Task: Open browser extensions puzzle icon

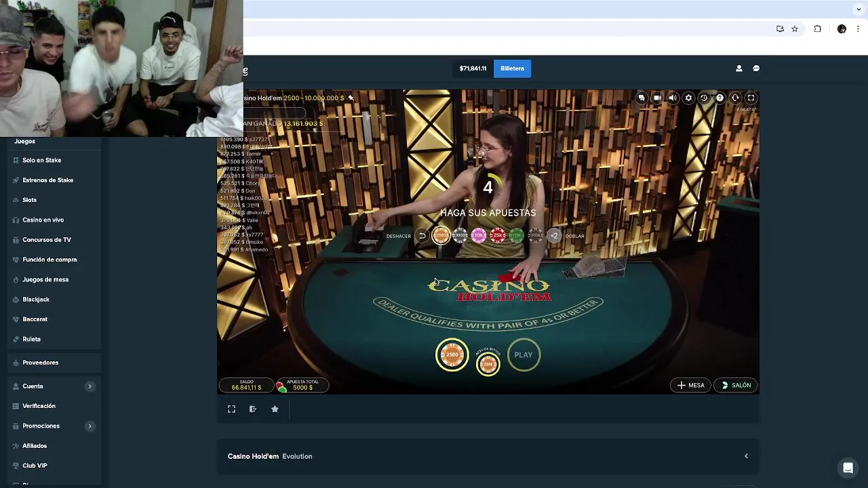Action: [x=817, y=29]
